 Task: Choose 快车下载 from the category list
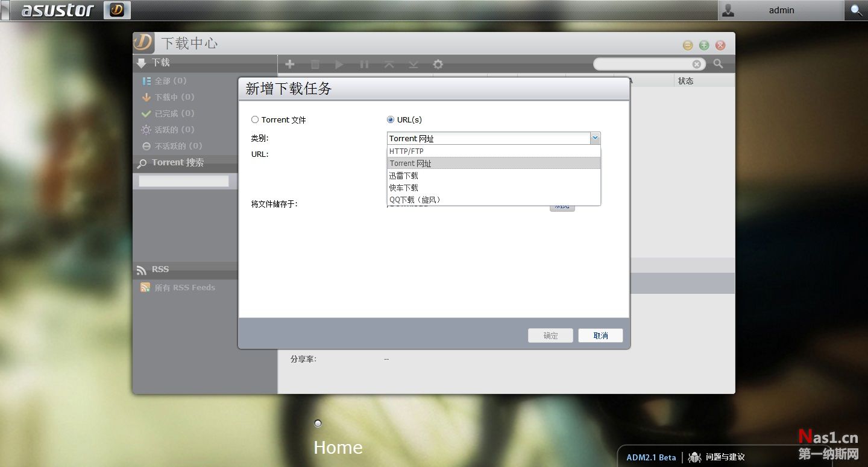494,188
